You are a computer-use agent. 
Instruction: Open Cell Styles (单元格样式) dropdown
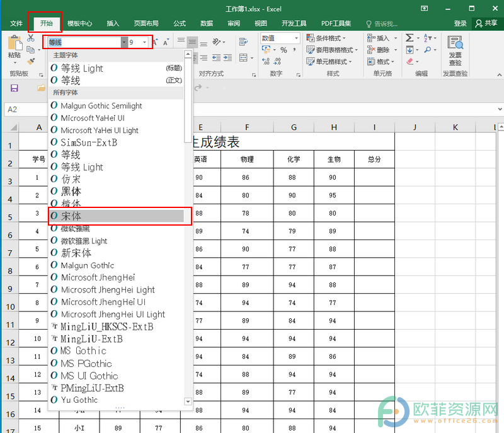click(x=329, y=61)
